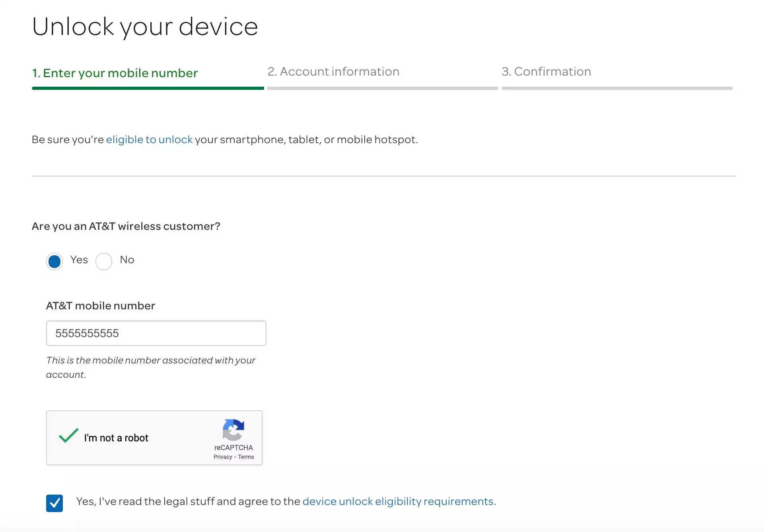Click the Unlock your device heading
Image resolution: width=764 pixels, height=532 pixels.
[x=145, y=27]
